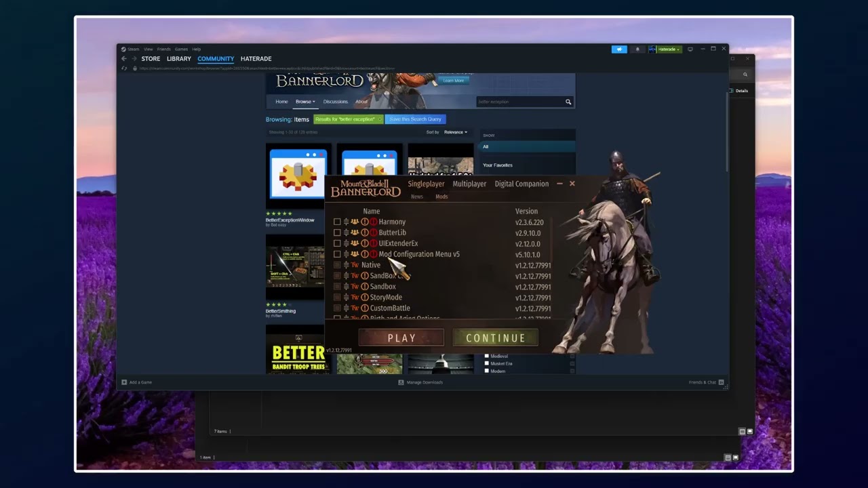Click the PLAY button in launcher
The width and height of the screenshot is (868, 488).
coord(401,338)
